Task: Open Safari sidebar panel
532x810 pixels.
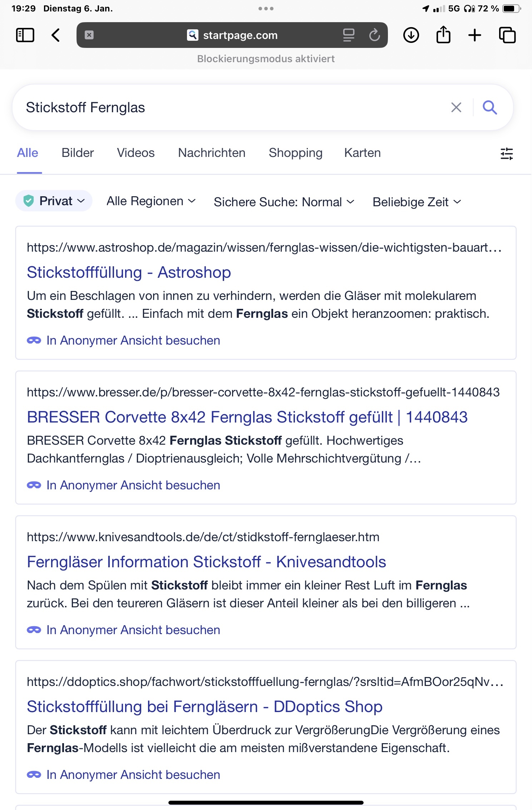Action: (25, 35)
